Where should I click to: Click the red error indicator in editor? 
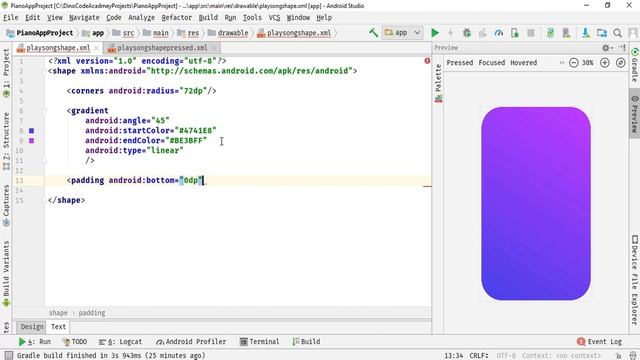pyautogui.click(x=427, y=61)
